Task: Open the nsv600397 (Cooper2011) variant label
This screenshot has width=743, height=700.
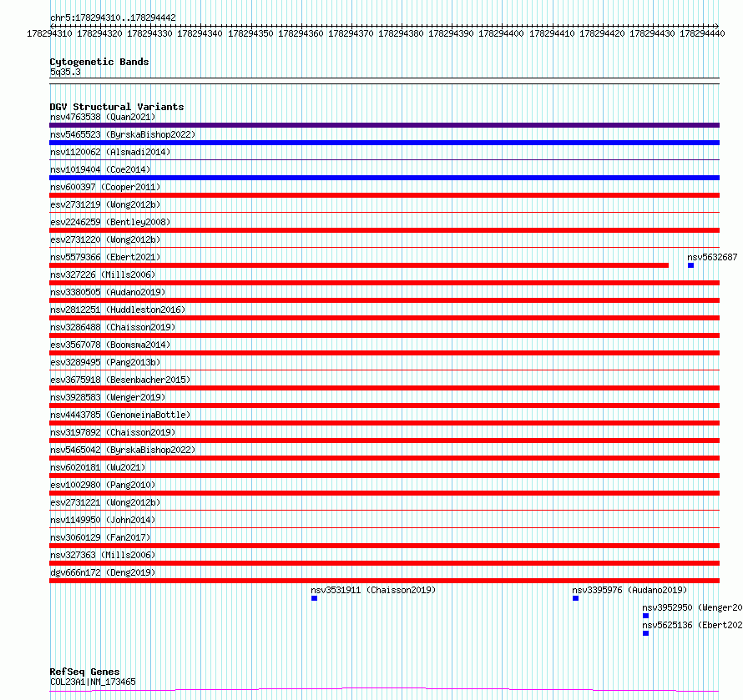Action: point(105,187)
